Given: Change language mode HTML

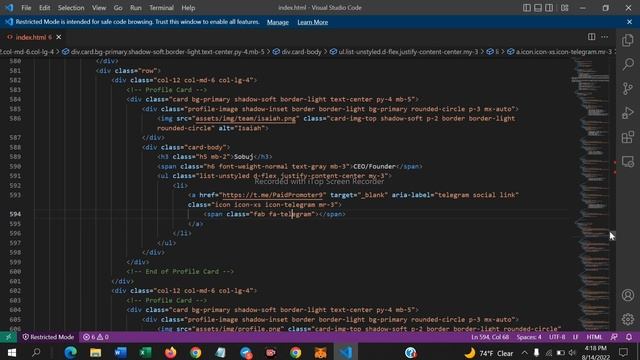Looking at the screenshot, I should (594, 337).
